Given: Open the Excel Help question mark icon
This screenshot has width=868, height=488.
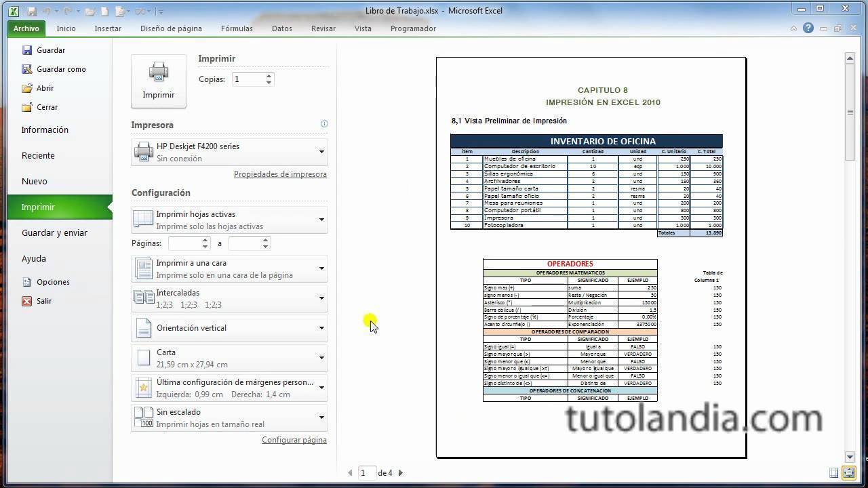Looking at the screenshot, I should 808,28.
